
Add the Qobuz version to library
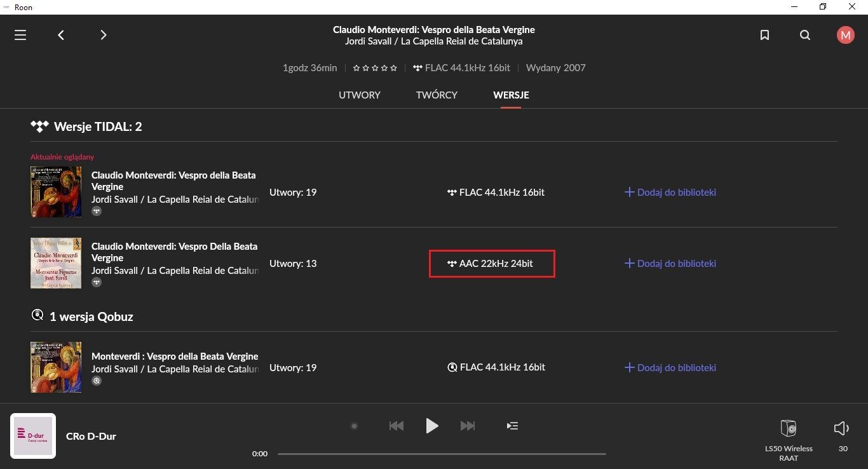[x=670, y=367]
